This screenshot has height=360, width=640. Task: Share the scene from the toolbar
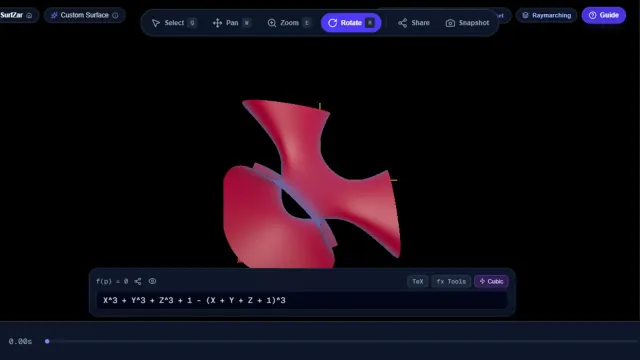point(413,23)
